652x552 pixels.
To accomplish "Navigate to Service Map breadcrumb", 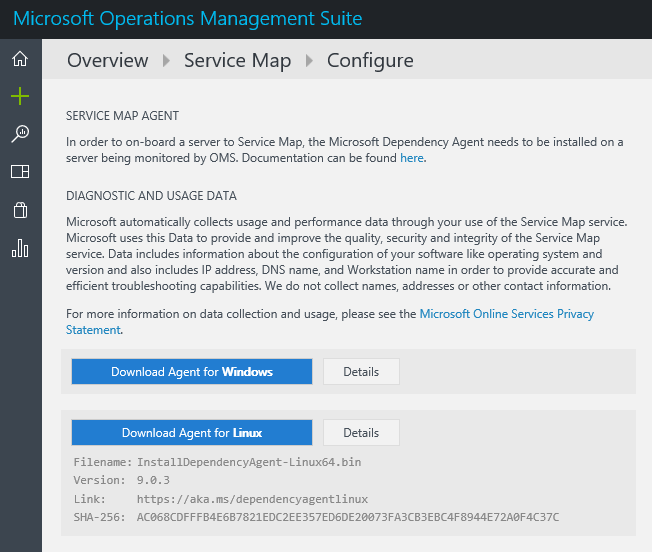I will pos(237,61).
